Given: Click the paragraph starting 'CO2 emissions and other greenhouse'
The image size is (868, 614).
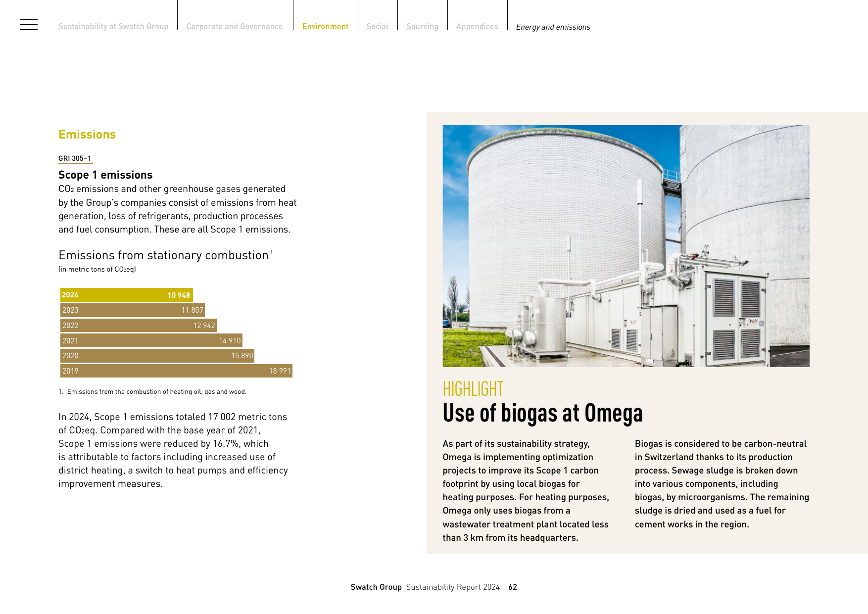Looking at the screenshot, I should point(178,209).
